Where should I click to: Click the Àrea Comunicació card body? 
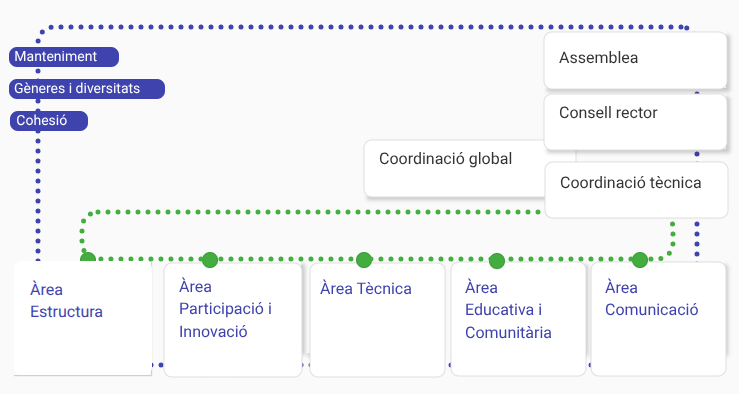(658, 319)
